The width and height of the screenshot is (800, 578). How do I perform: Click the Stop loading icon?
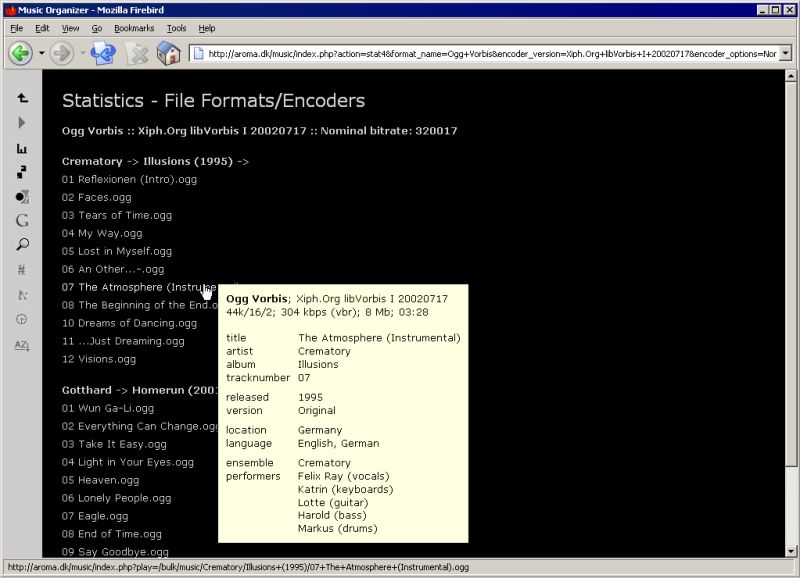coord(137,54)
